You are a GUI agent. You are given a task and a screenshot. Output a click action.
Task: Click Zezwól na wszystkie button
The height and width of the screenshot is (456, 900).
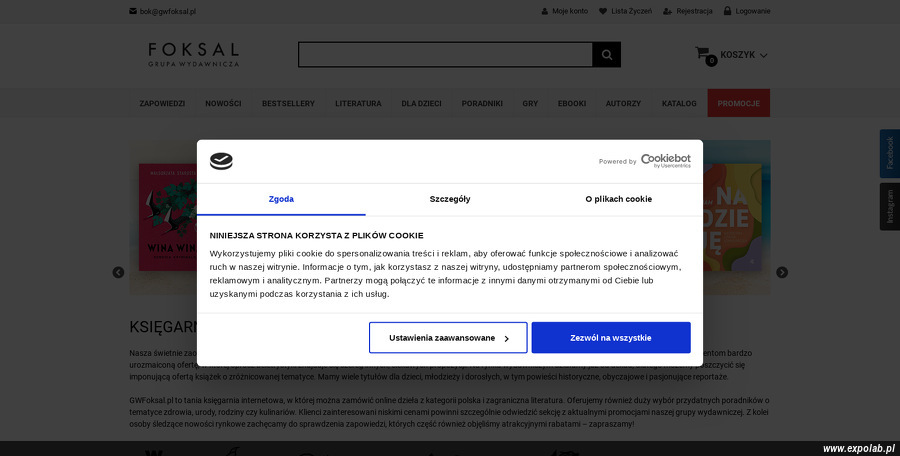[x=611, y=338]
